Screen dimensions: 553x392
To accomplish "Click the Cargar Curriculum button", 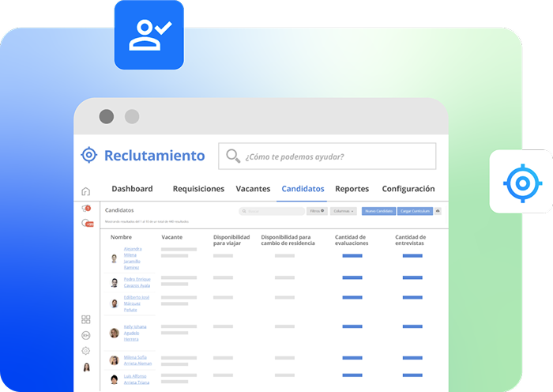I will pyautogui.click(x=415, y=211).
